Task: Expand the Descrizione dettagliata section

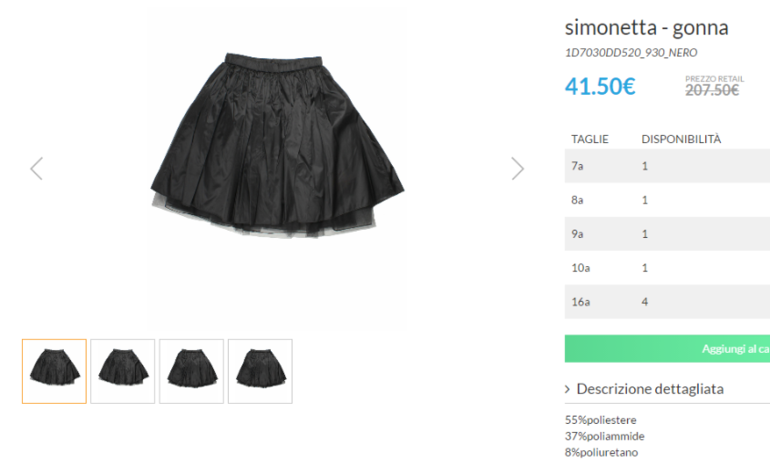Action: pyautogui.click(x=650, y=389)
